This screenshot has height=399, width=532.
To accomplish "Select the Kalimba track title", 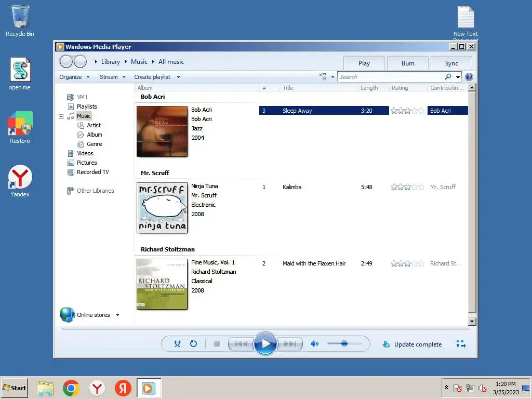I will pos(292,187).
